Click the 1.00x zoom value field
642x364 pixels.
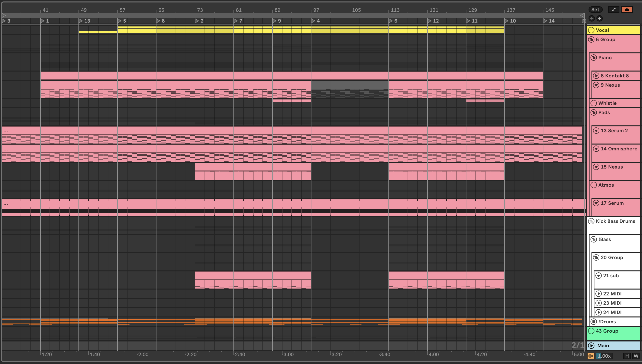click(x=604, y=356)
